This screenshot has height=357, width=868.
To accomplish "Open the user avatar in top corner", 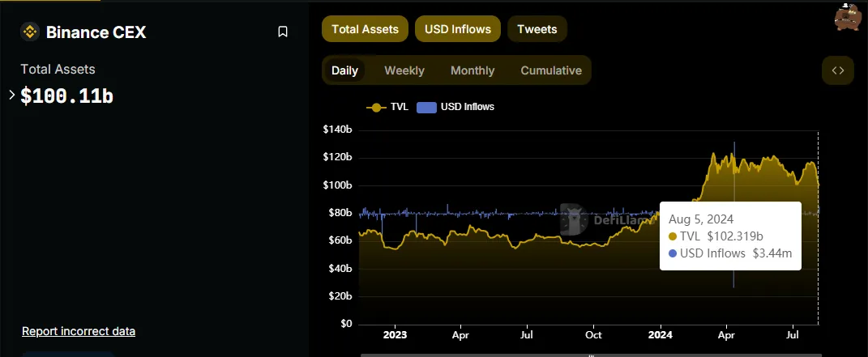I will [x=848, y=17].
